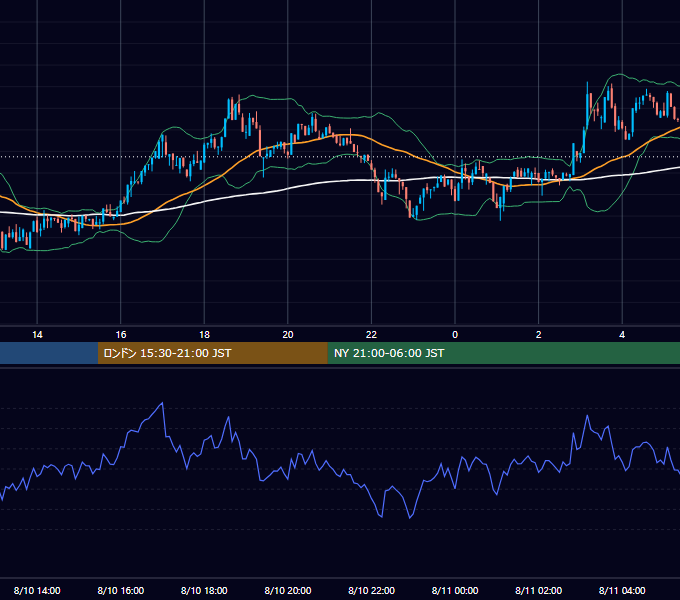680x600 pixels.
Task: Click the 4 hour axis label
Action: 622,335
